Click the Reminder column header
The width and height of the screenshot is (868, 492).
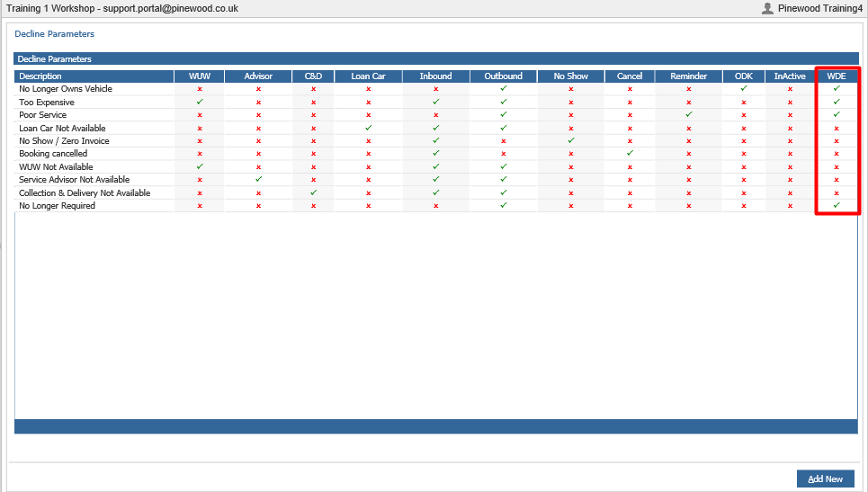tap(689, 76)
